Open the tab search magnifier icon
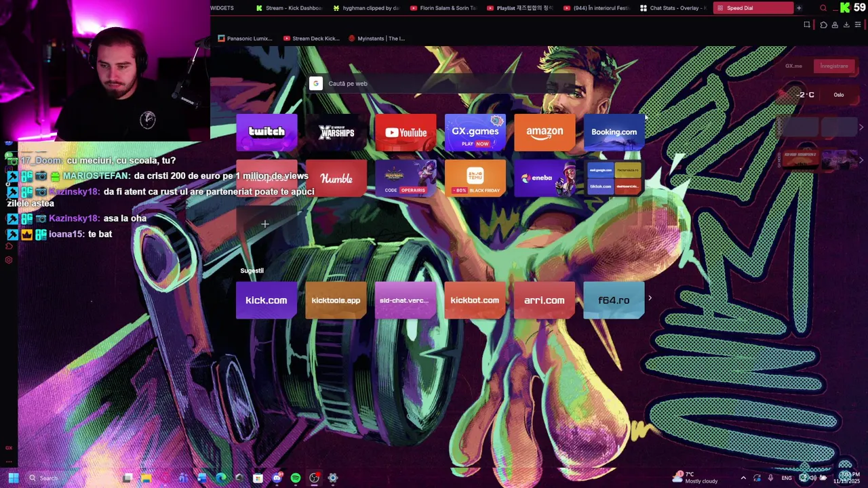This screenshot has width=868, height=488. 823,8
